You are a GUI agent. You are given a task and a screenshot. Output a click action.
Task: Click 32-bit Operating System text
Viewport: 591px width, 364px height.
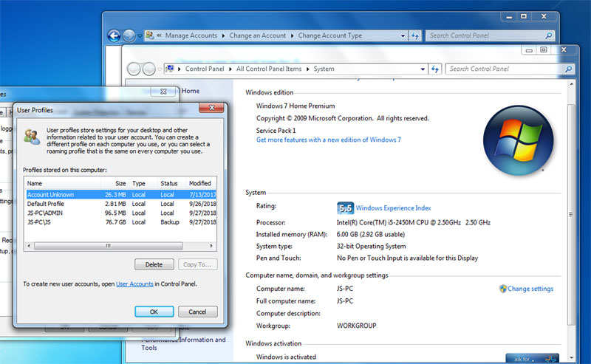(x=371, y=246)
